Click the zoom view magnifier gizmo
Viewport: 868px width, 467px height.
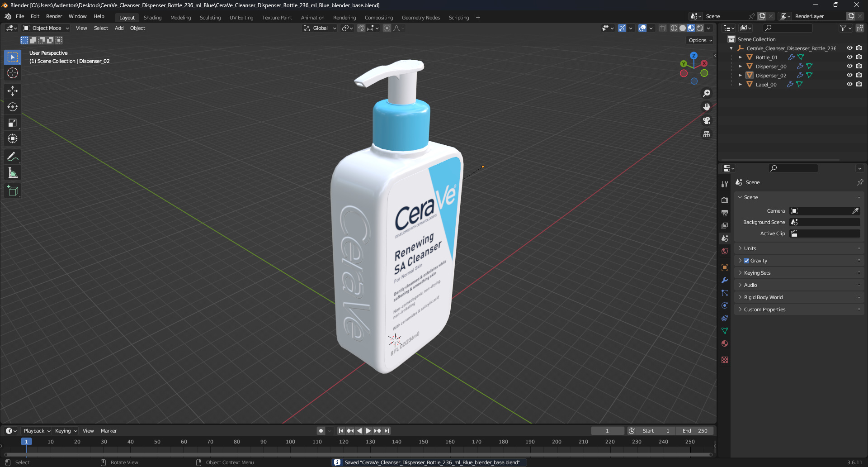707,93
